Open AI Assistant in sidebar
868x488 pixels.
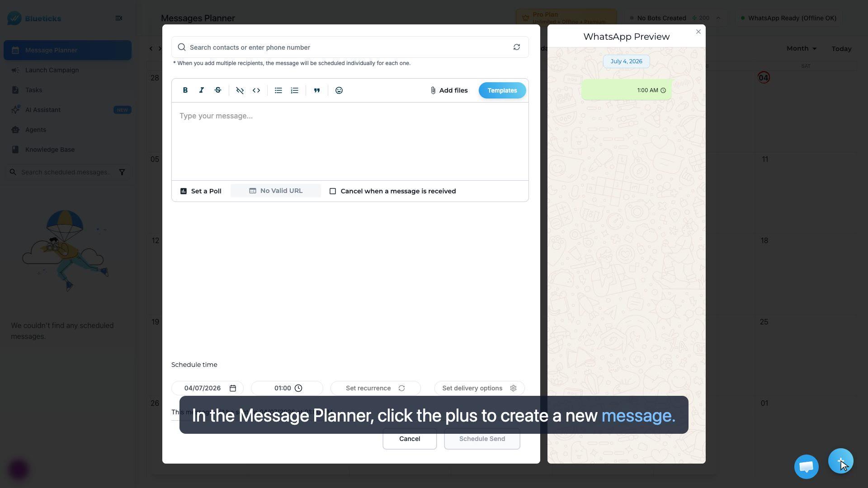pyautogui.click(x=67, y=110)
